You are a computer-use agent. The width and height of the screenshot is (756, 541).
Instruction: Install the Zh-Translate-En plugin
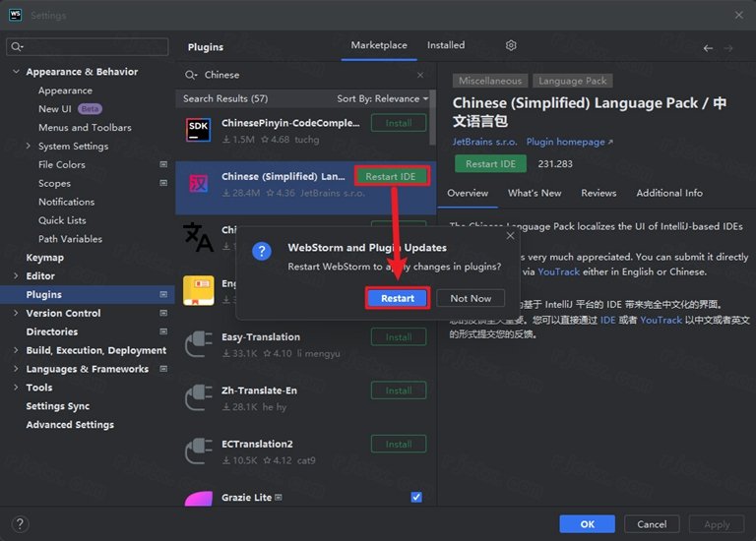399,391
